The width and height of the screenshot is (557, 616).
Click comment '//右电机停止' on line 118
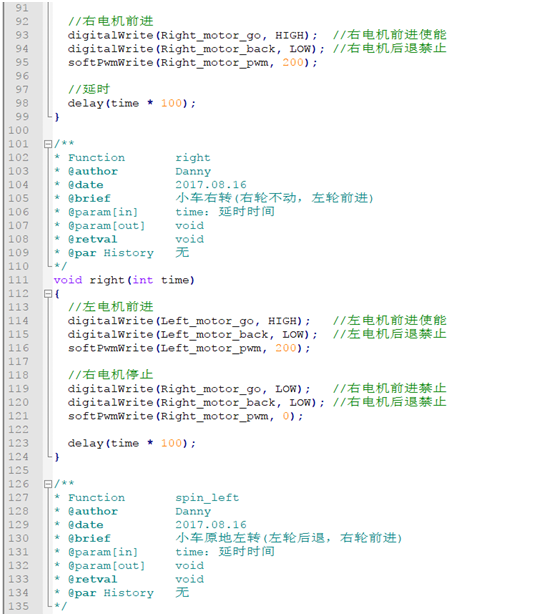(x=110, y=375)
